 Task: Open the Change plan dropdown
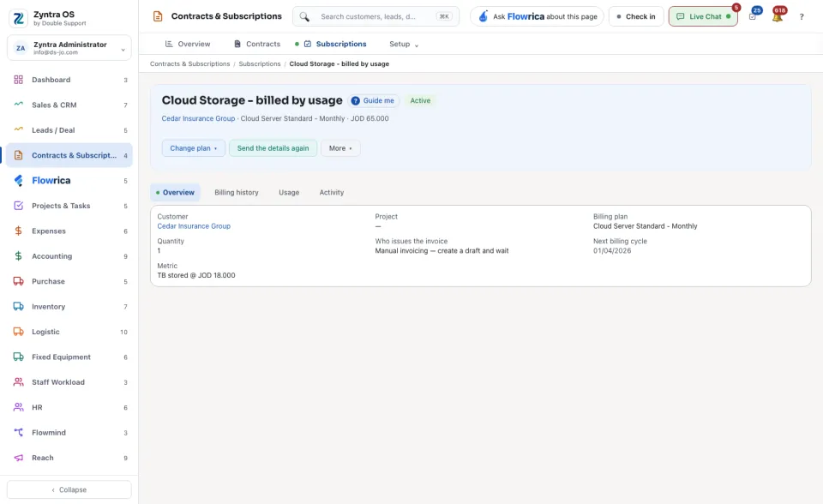tap(193, 148)
